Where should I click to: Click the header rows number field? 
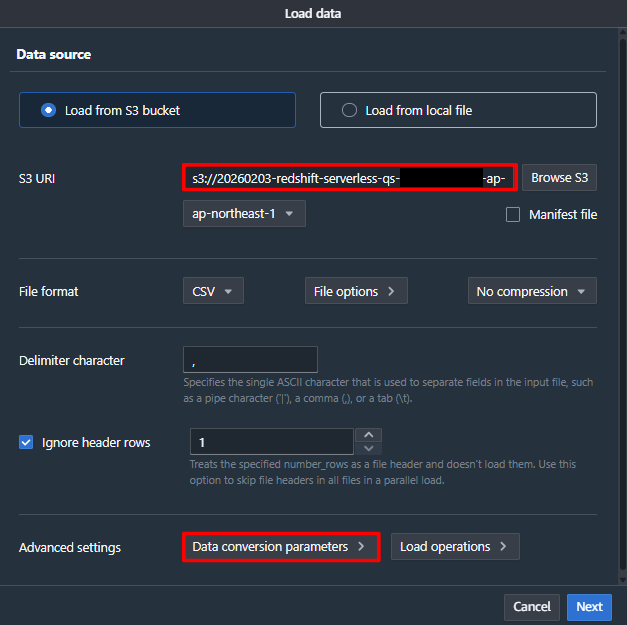click(x=271, y=442)
